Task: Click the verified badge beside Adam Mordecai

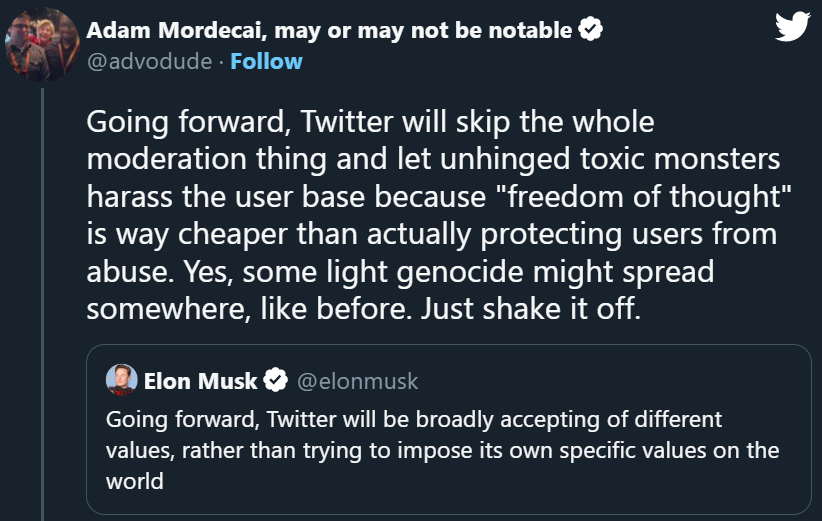Action: click(591, 31)
